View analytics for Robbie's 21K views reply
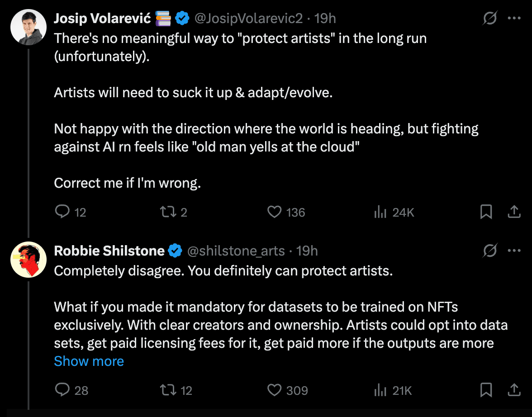Screen dimensions: 532x417 tap(379, 390)
